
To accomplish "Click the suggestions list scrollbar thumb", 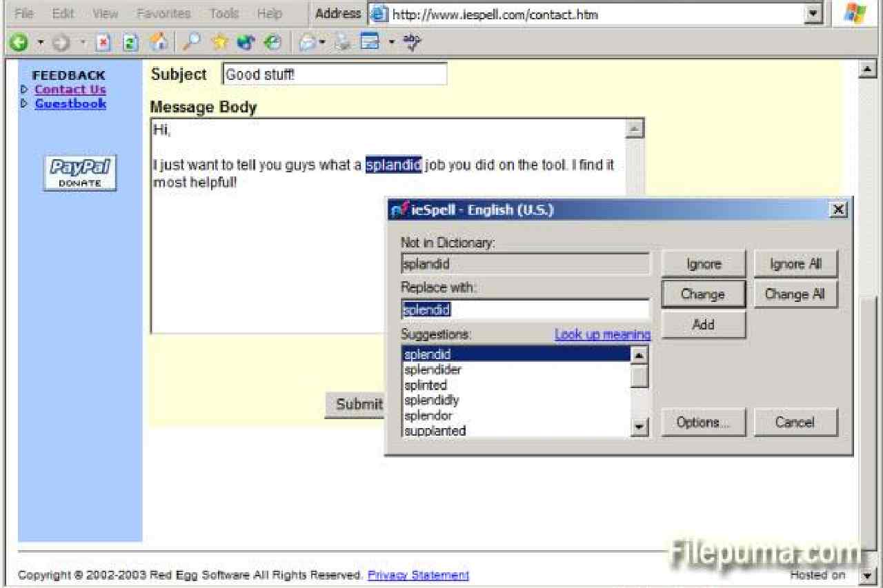I will pos(639,376).
